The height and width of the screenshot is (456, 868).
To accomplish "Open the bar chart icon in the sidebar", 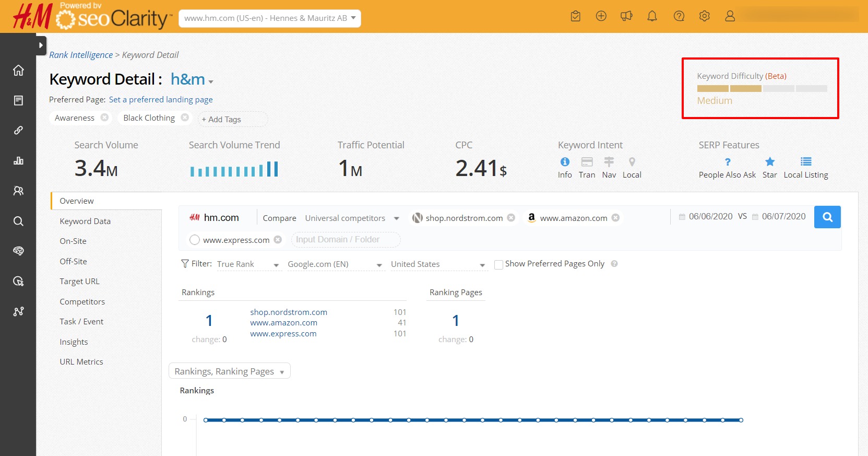I will point(18,160).
